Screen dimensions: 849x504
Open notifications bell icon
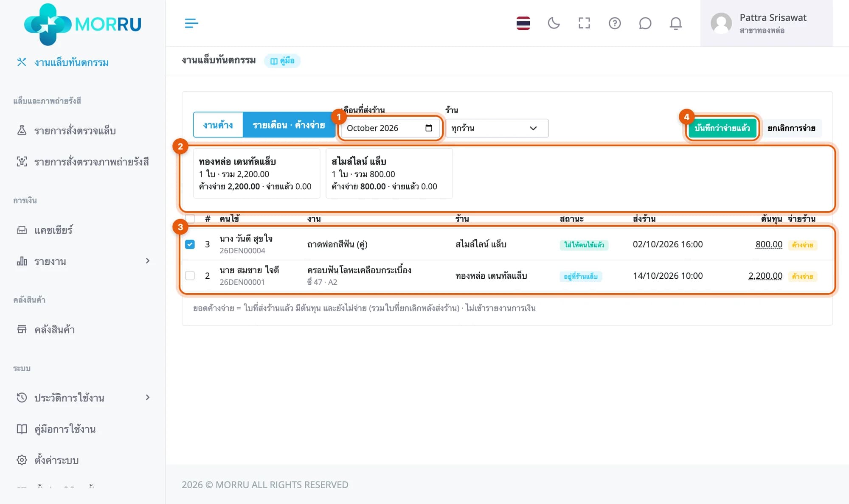(x=676, y=23)
